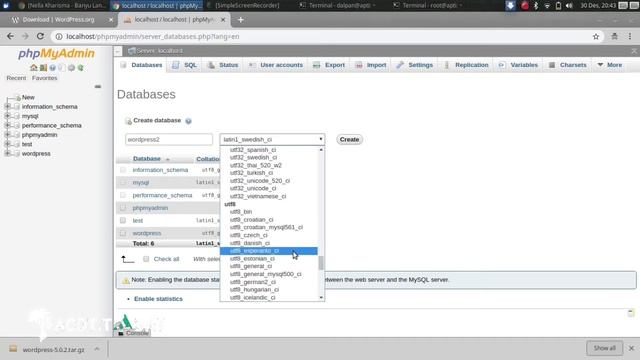Image resolution: width=640 pixels, height=360 pixels.
Task: Tick the mysql database row checkbox
Action: (123, 182)
